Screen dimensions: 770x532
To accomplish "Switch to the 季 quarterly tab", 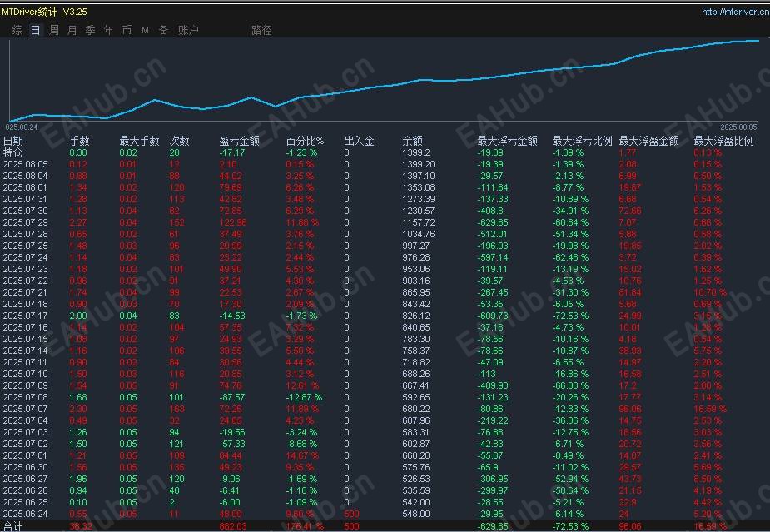I will tap(91, 30).
